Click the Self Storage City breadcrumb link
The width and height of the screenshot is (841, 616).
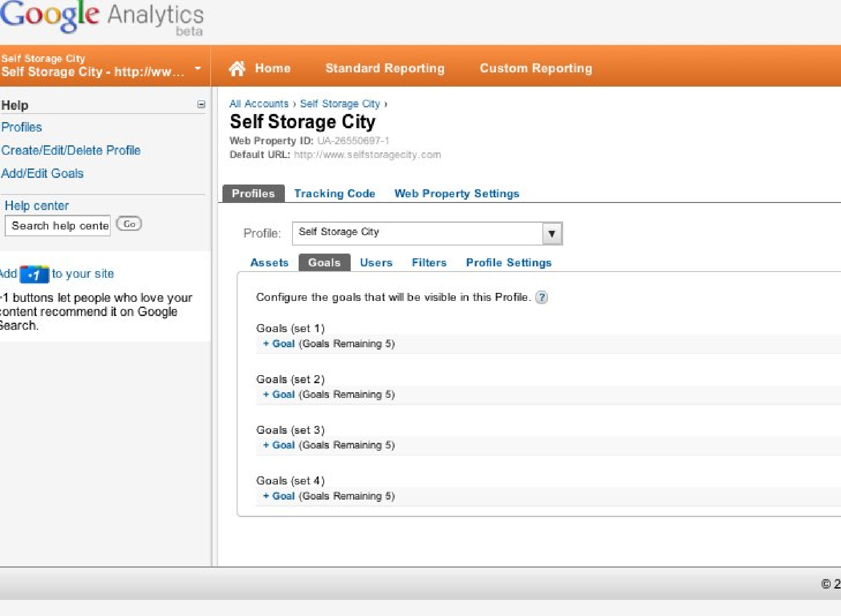coord(340,104)
